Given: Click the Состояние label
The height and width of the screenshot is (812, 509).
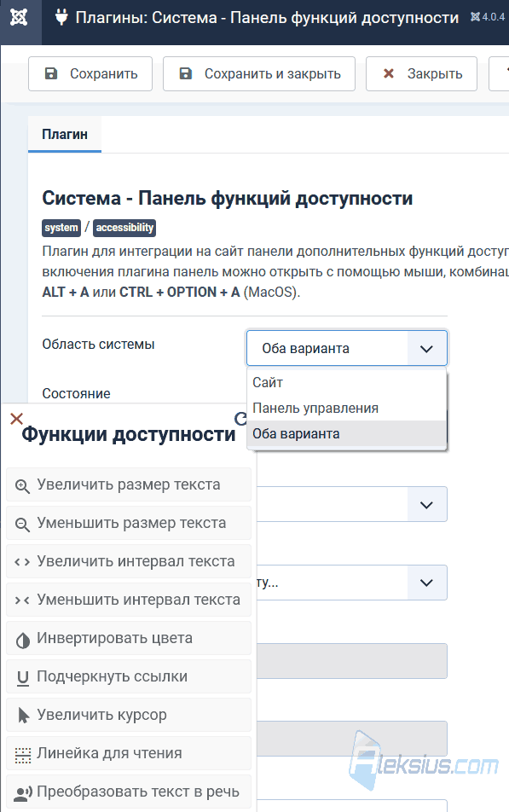Looking at the screenshot, I should click(76, 393).
